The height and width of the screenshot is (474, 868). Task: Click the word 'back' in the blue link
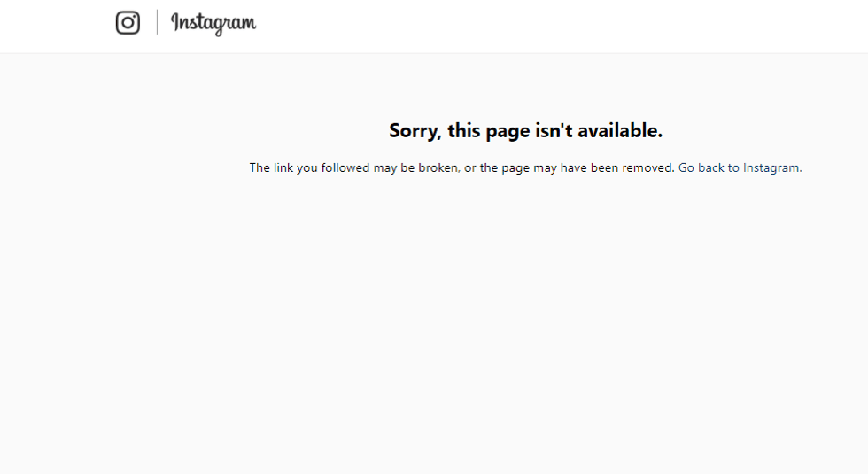point(710,167)
